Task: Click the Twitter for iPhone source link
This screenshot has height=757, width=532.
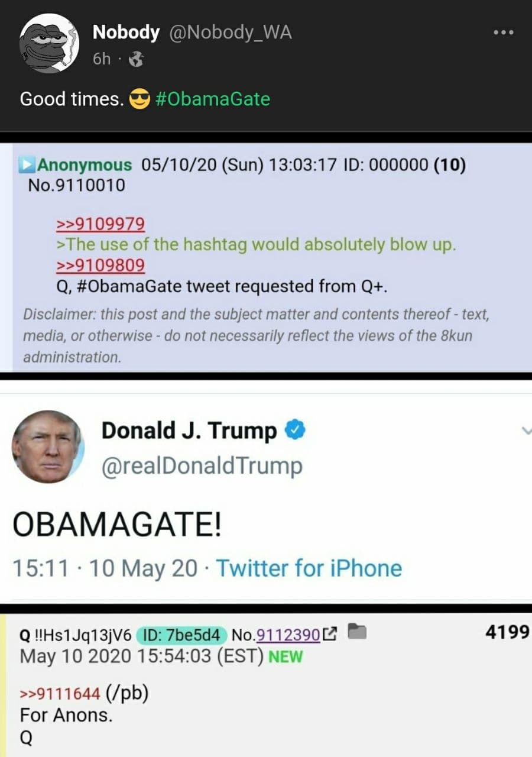Action: [309, 568]
